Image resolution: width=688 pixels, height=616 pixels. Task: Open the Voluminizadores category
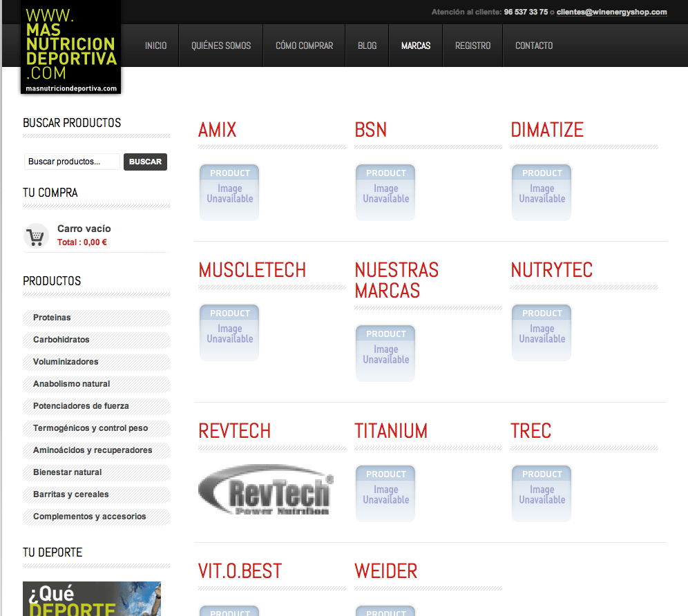(96, 362)
